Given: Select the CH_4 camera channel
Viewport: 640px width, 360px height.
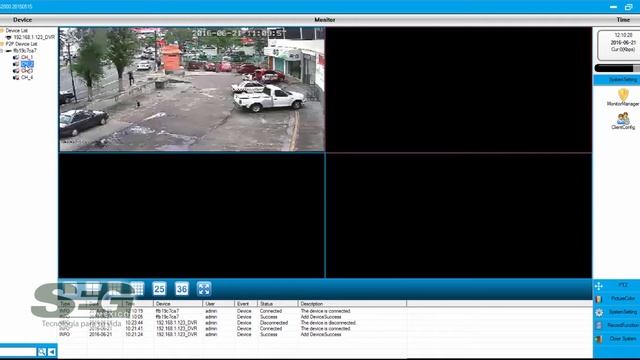Looking at the screenshot, I should 27,77.
